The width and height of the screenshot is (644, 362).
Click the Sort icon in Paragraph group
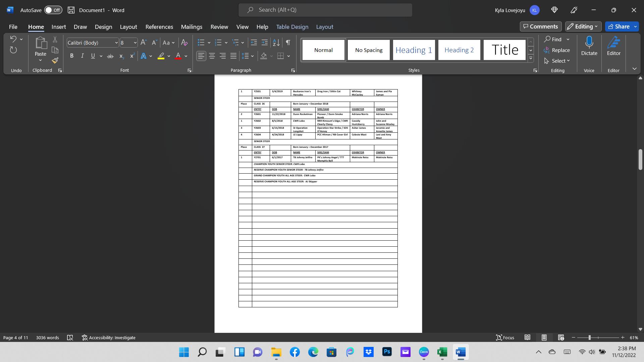276,43
